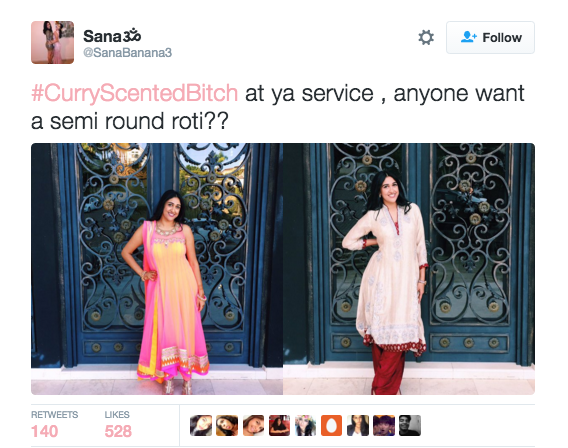The width and height of the screenshot is (568, 448).
Task: Open the @SanaBanana3 handle
Action: 128,53
